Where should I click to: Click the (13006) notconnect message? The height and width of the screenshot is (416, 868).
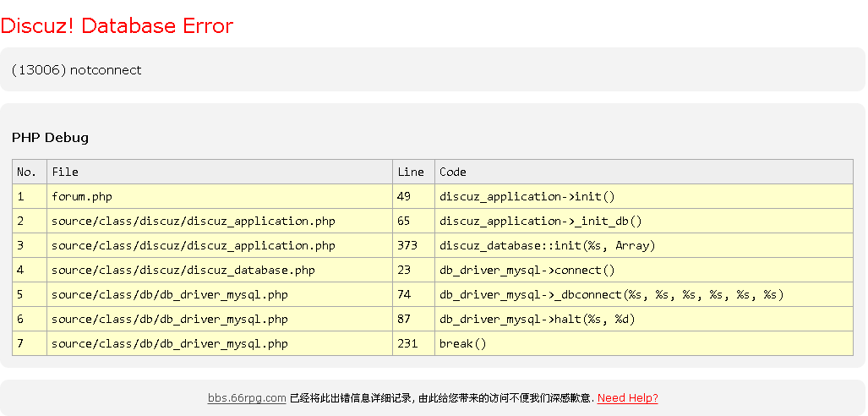76,70
